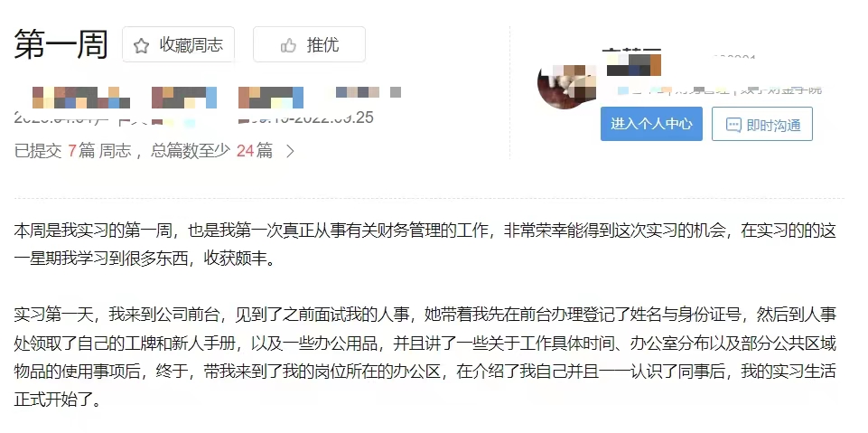The image size is (868, 433).
Task: Click the blurred username next to the avatar
Action: (x=633, y=63)
